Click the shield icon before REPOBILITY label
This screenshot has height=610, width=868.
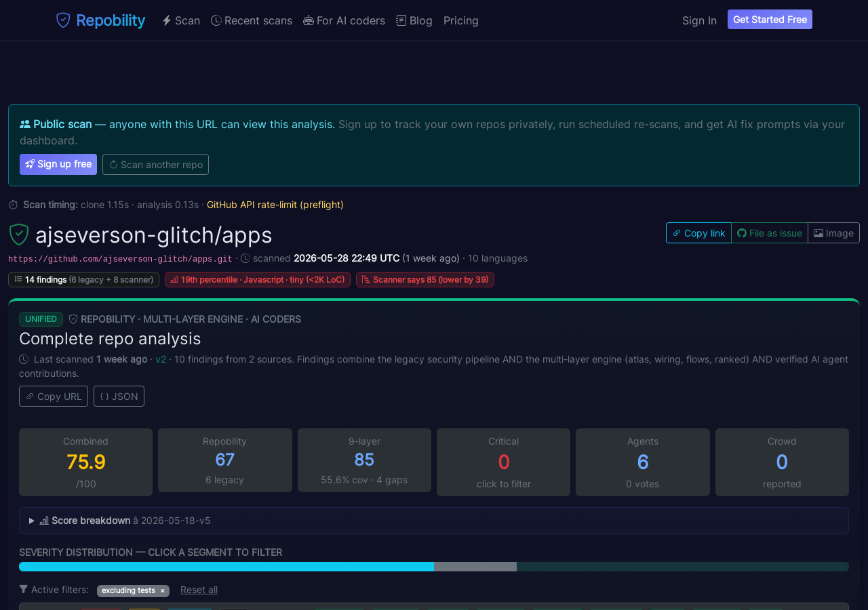(x=73, y=319)
